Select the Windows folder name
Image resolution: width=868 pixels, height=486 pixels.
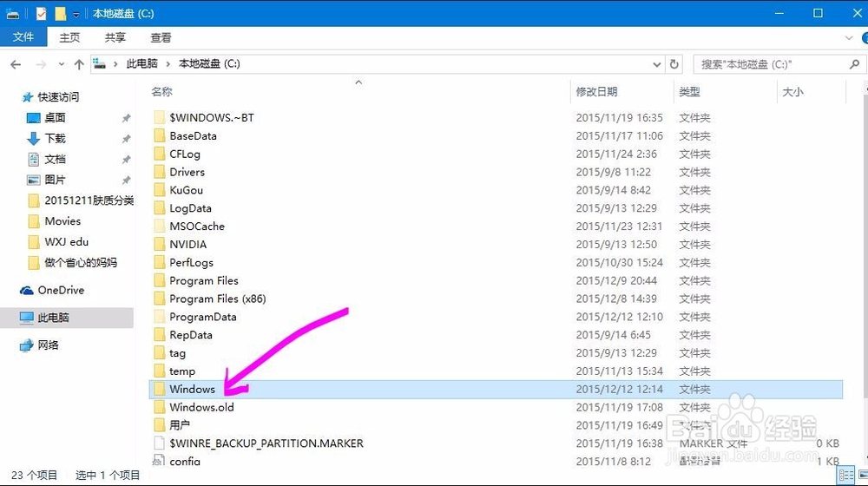tap(192, 389)
